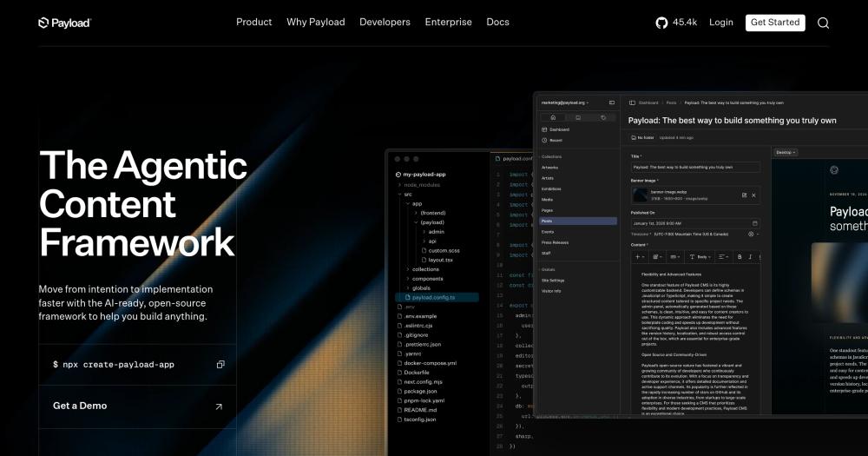
Task: Select the home icon tab in admin sidebar
Action: click(552, 117)
